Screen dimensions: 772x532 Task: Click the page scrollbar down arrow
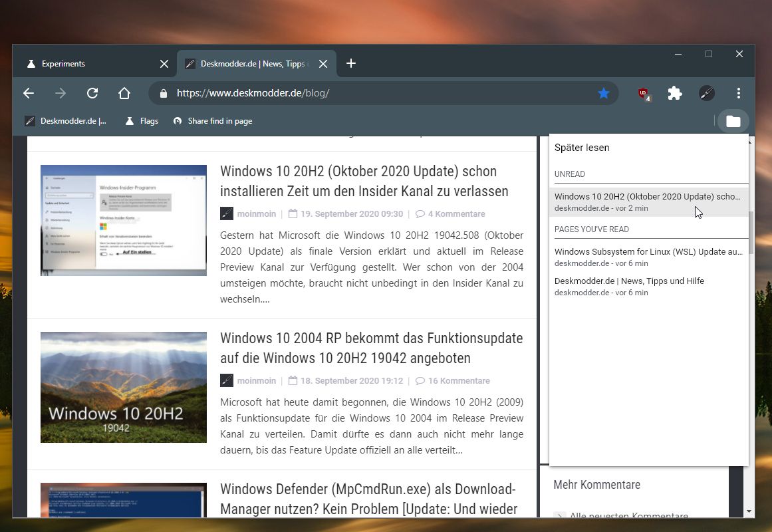tap(749, 512)
